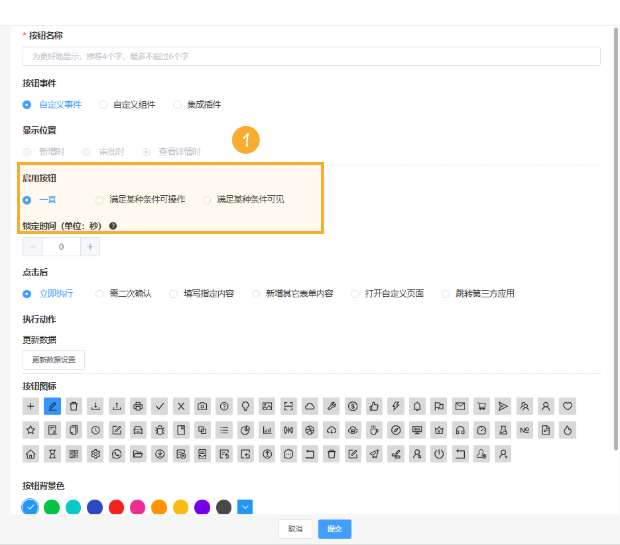620x545 pixels.
Task: Pick the dollar coin icon
Action: [353, 406]
